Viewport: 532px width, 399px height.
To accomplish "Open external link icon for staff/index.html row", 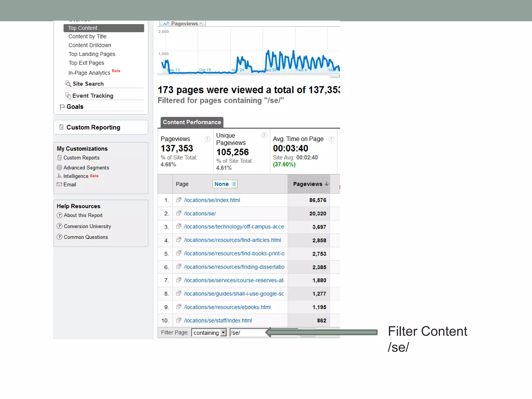I will 179,320.
